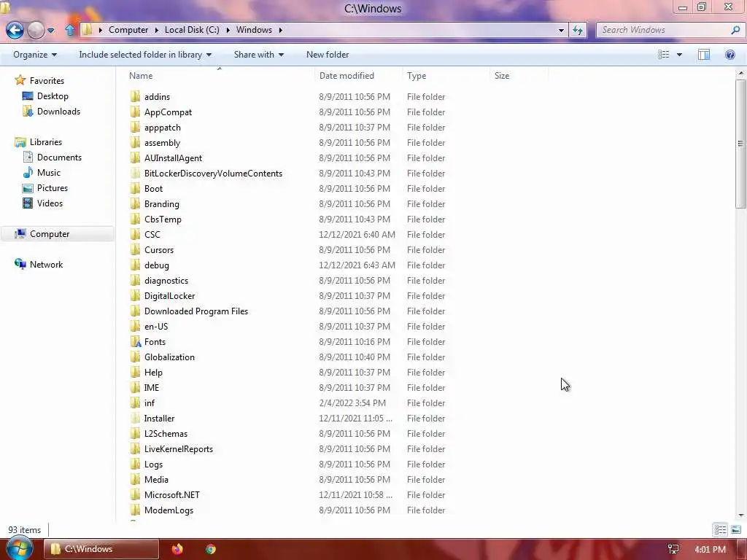Click the blue Up one level arrow

pyautogui.click(x=69, y=30)
